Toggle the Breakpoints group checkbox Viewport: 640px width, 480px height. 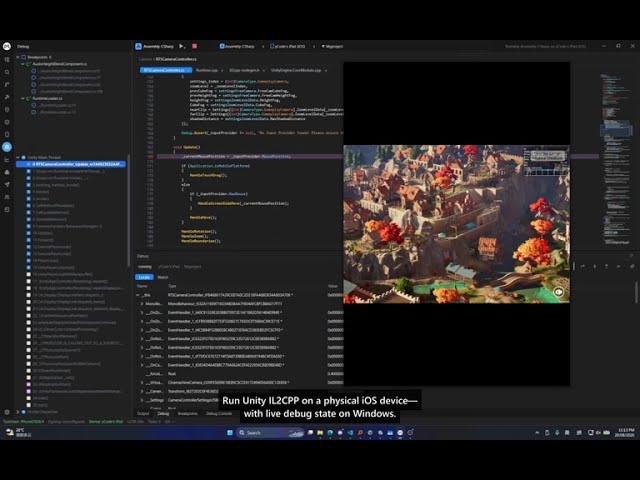tap(24, 57)
